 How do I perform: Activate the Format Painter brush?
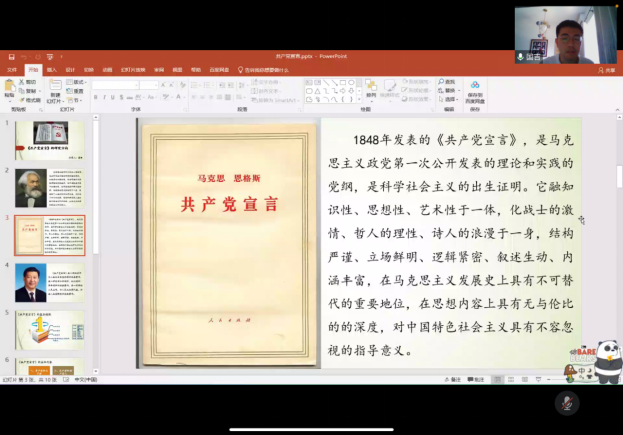point(21,100)
